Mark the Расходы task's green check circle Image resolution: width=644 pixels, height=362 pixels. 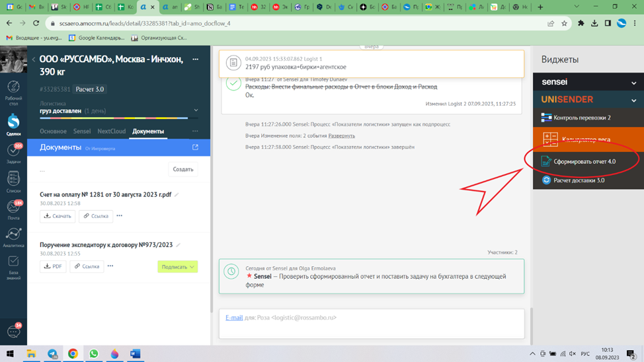point(233,84)
